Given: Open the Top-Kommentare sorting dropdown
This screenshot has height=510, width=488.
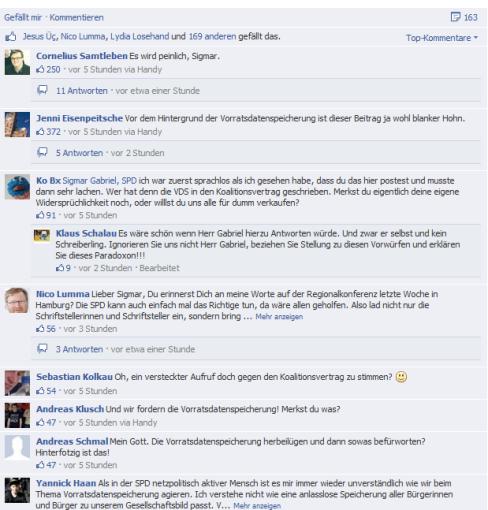Looking at the screenshot, I should tap(442, 38).
